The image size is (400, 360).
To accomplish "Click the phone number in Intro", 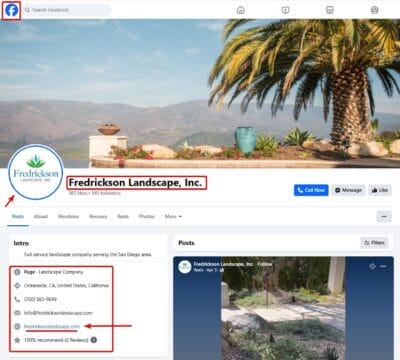I will [x=40, y=299].
